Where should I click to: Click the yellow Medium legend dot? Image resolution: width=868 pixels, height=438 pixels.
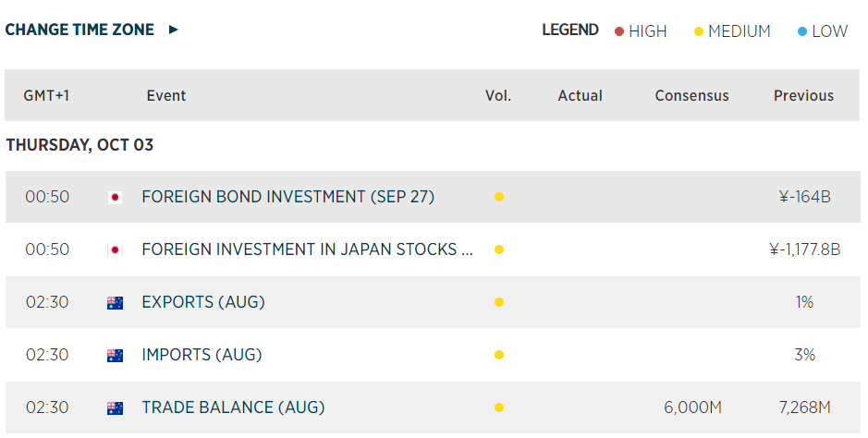(x=699, y=31)
